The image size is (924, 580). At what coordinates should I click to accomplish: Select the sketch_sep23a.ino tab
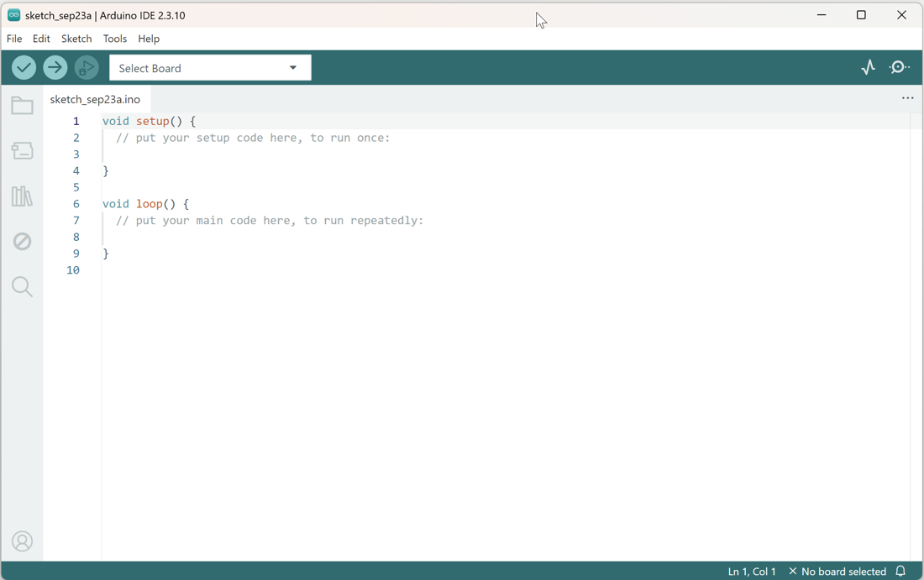coord(96,100)
